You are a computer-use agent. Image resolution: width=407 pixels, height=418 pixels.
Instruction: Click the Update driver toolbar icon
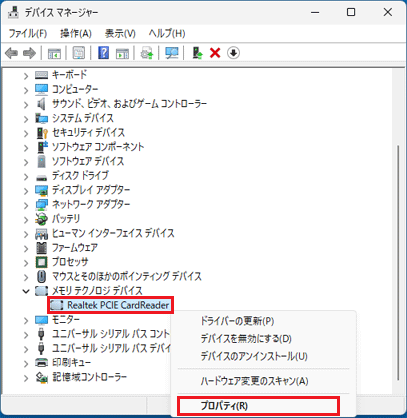pyautogui.click(x=147, y=53)
